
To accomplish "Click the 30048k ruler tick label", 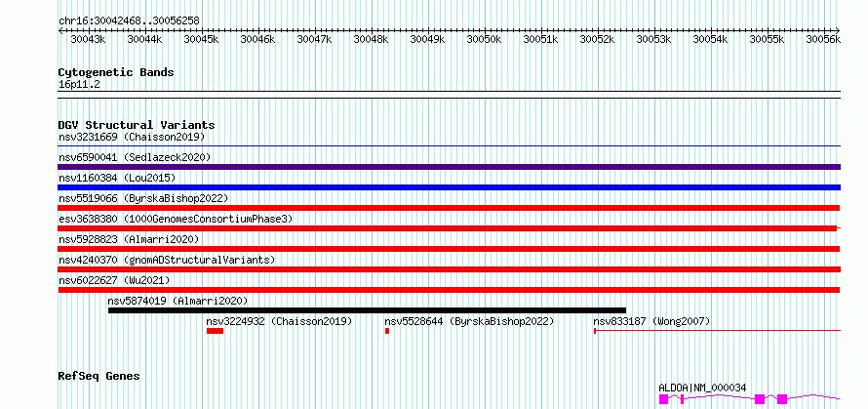I will (x=371, y=39).
